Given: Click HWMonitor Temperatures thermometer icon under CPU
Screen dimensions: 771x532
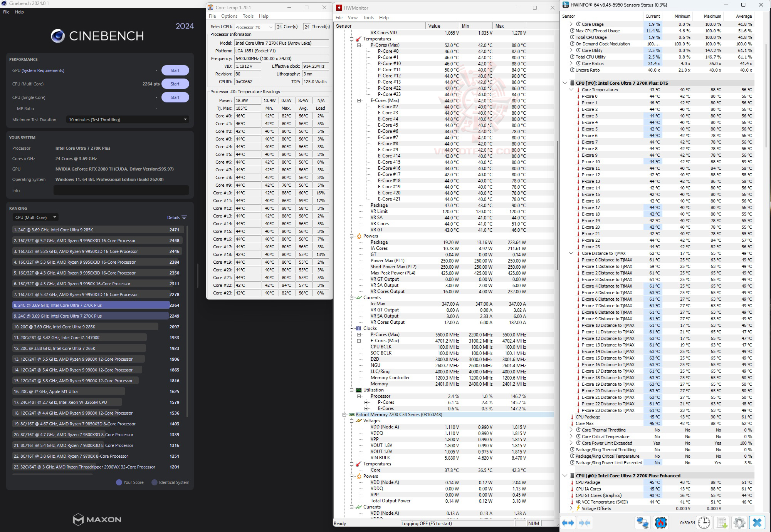Looking at the screenshot, I should click(x=359, y=39).
